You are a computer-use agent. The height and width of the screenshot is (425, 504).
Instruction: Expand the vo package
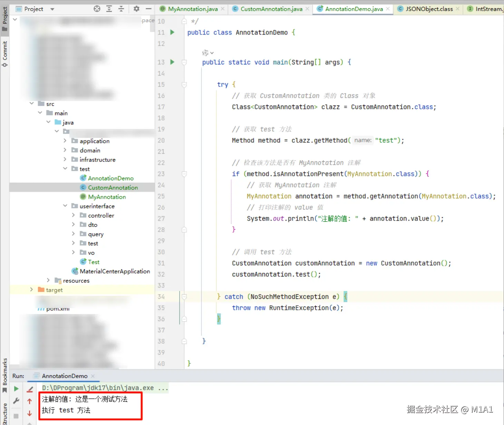point(73,252)
